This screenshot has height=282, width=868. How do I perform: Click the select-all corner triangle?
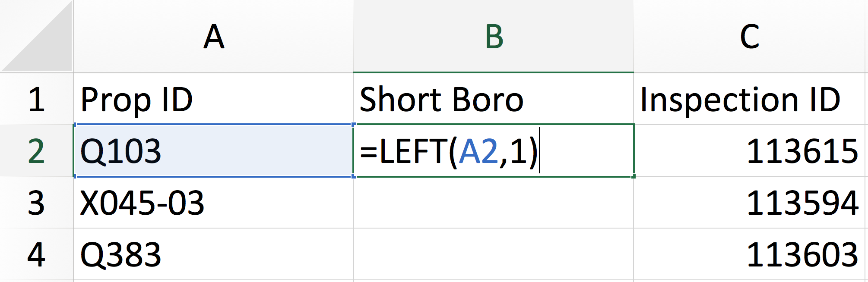tap(37, 36)
